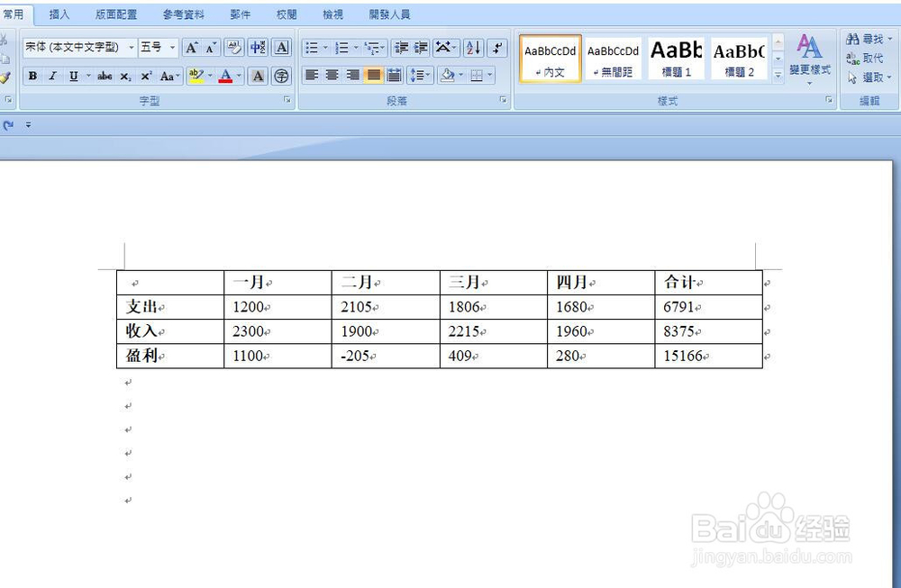Click table cell containing 15166
Viewport: 901px width, 588px height.
708,356
